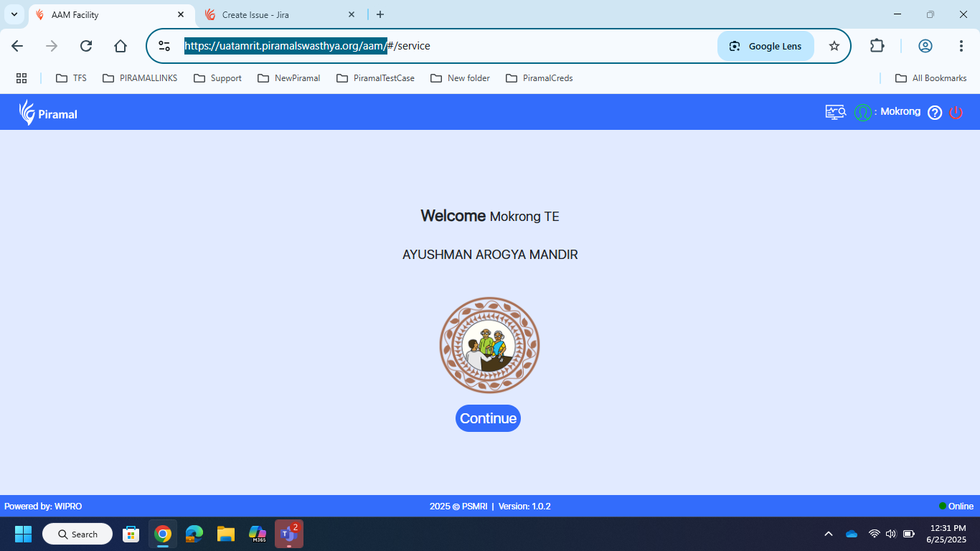This screenshot has height=551, width=980.
Task: Click the Continue button
Action: 488,418
